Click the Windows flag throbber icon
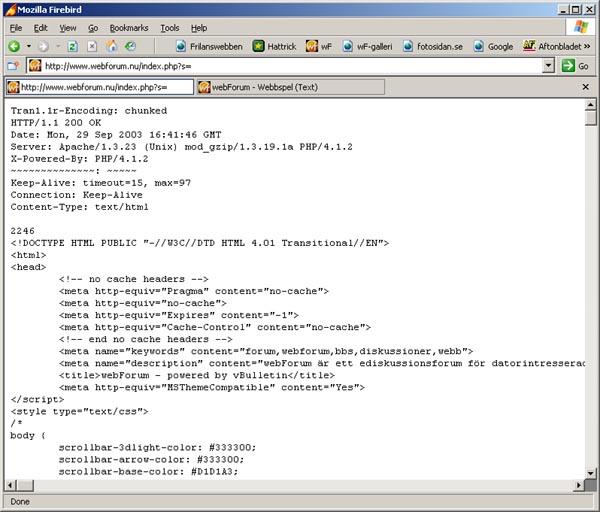This screenshot has height=512, width=600. click(x=580, y=27)
